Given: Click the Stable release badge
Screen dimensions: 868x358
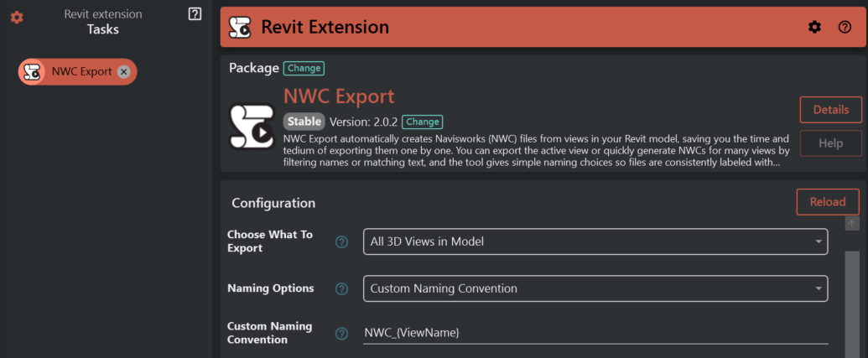Looking at the screenshot, I should 304,122.
